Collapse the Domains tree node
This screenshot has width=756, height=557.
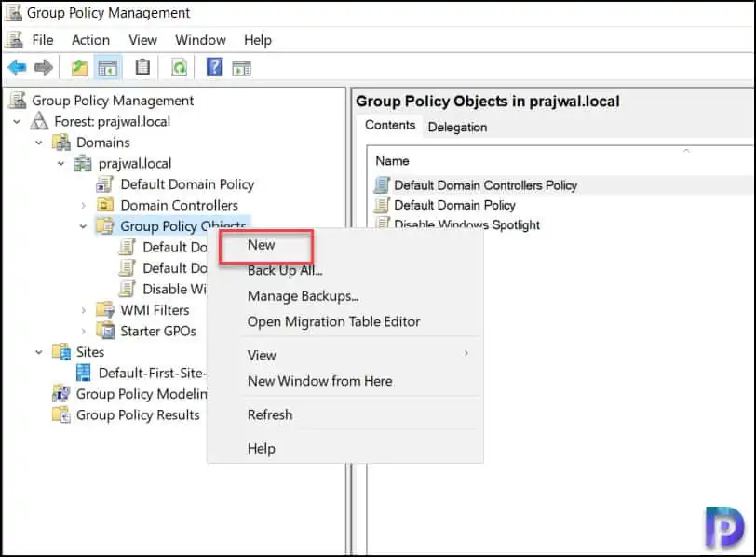pos(39,143)
